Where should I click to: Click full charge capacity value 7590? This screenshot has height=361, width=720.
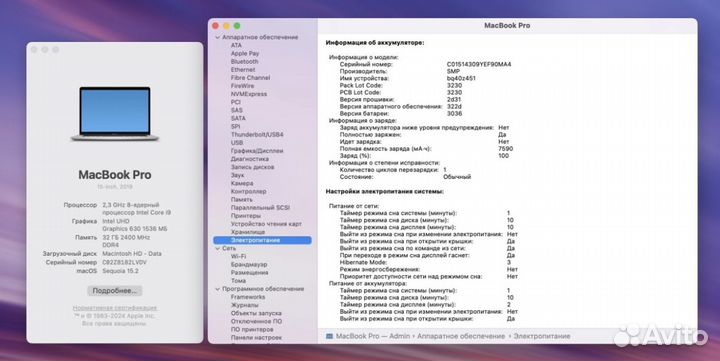(505, 149)
